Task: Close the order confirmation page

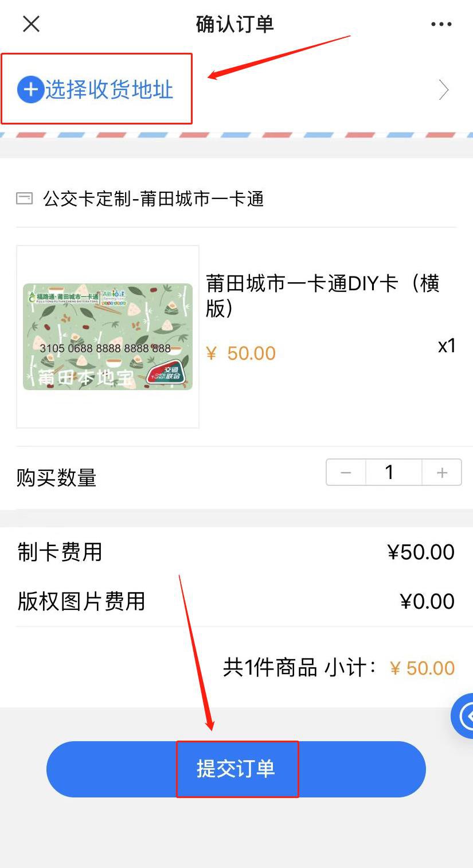Action: [31, 24]
